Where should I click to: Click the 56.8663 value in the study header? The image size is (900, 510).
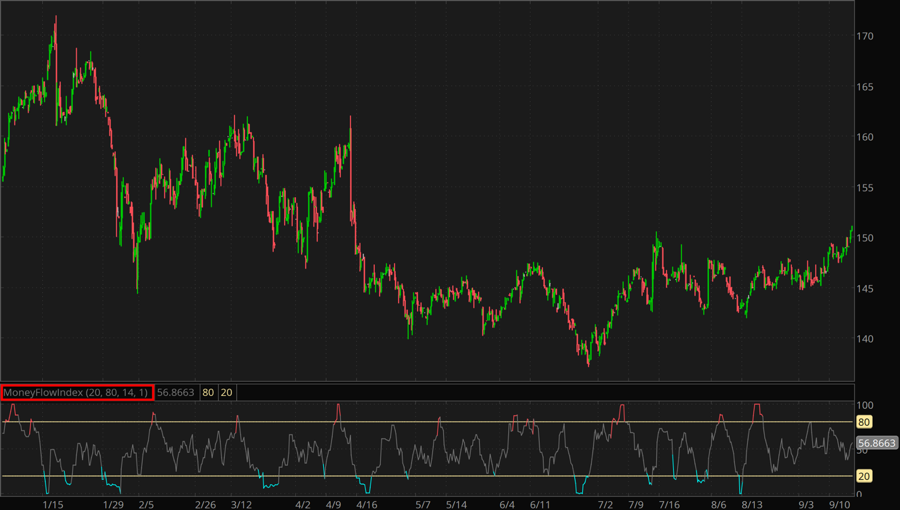(x=176, y=392)
